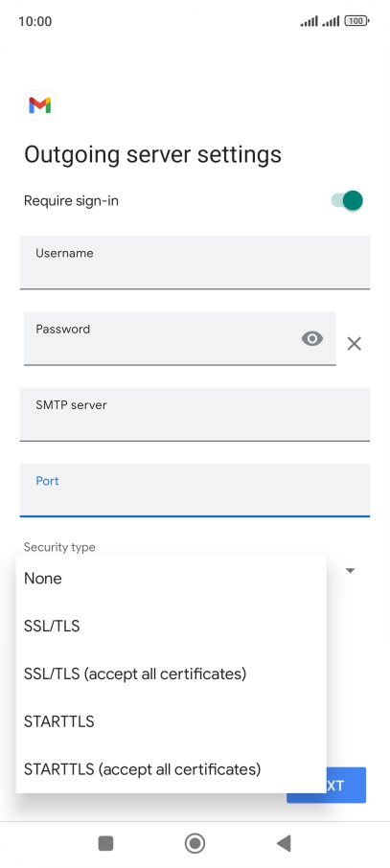390x868 pixels.
Task: Tap the battery indicator in status bar
Action: pyautogui.click(x=356, y=21)
